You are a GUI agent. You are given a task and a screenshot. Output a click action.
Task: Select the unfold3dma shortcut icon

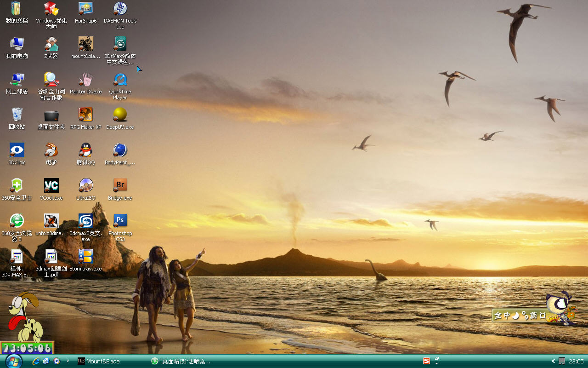51,225
